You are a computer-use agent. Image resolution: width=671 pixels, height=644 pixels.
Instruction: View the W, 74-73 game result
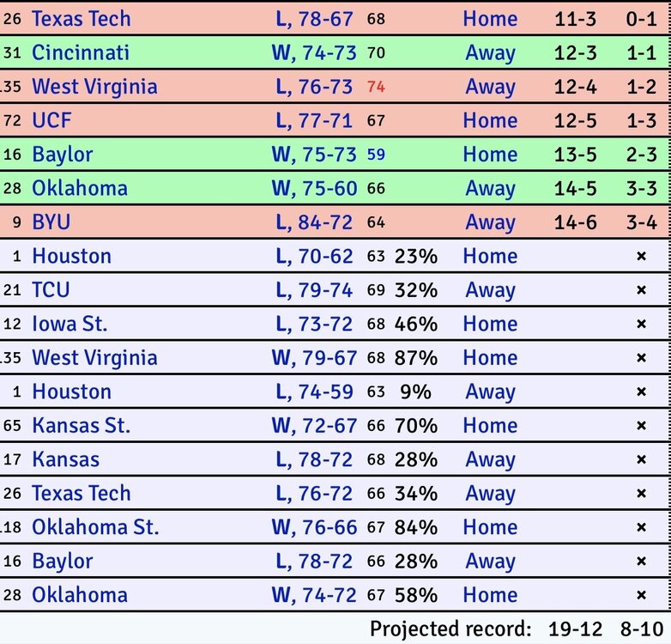(x=314, y=52)
